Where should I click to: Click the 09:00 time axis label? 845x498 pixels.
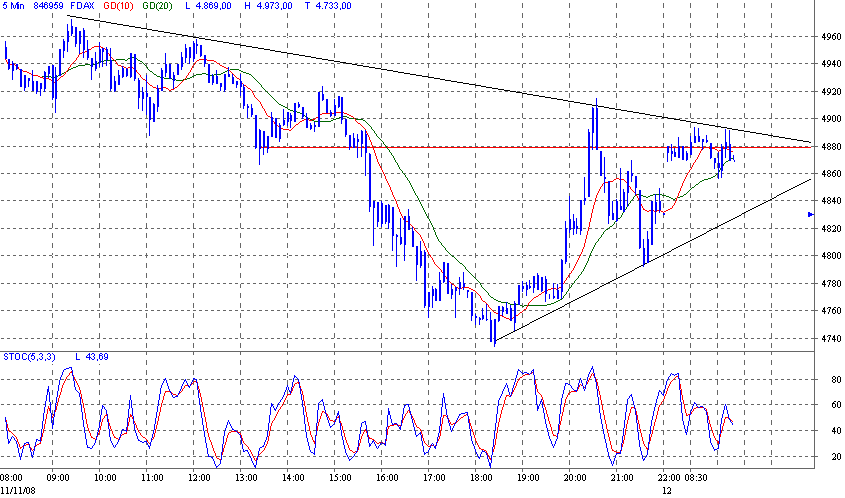[58, 478]
